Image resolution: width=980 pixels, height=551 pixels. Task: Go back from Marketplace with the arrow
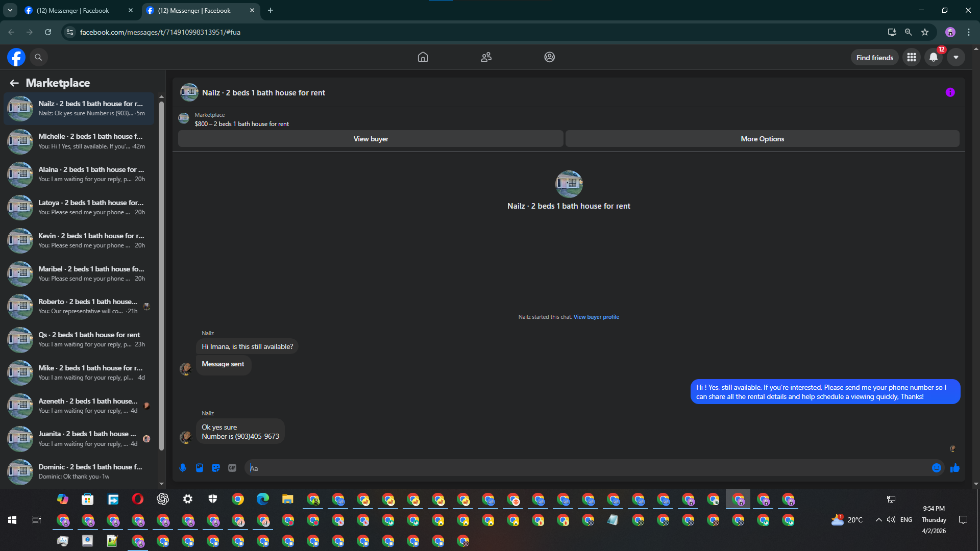tap(14, 83)
